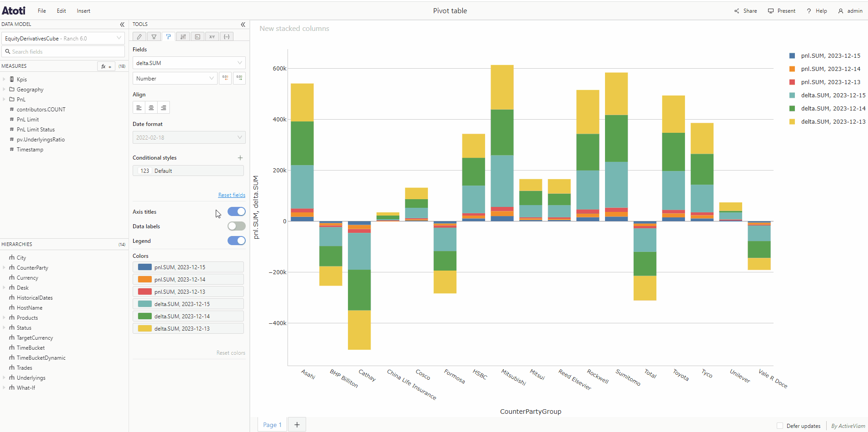The width and height of the screenshot is (868, 432).
Task: Click the Present screen icon
Action: point(771,11)
